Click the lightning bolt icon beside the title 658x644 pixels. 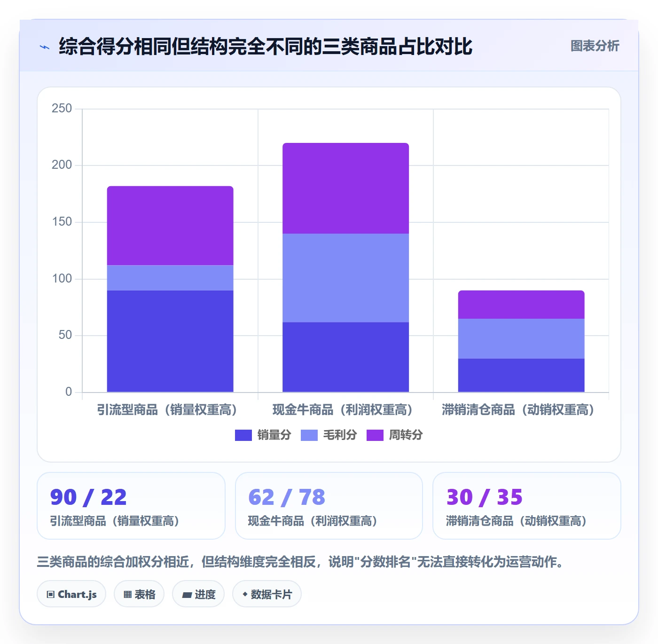point(45,47)
